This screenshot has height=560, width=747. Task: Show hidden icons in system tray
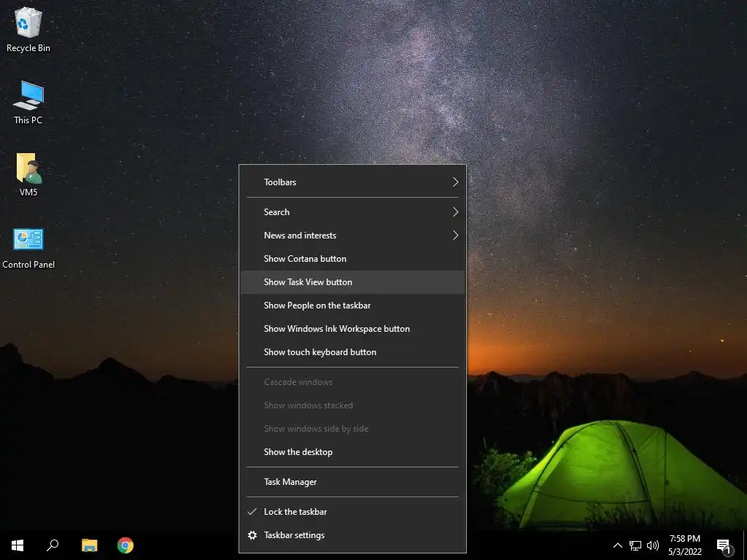[617, 545]
